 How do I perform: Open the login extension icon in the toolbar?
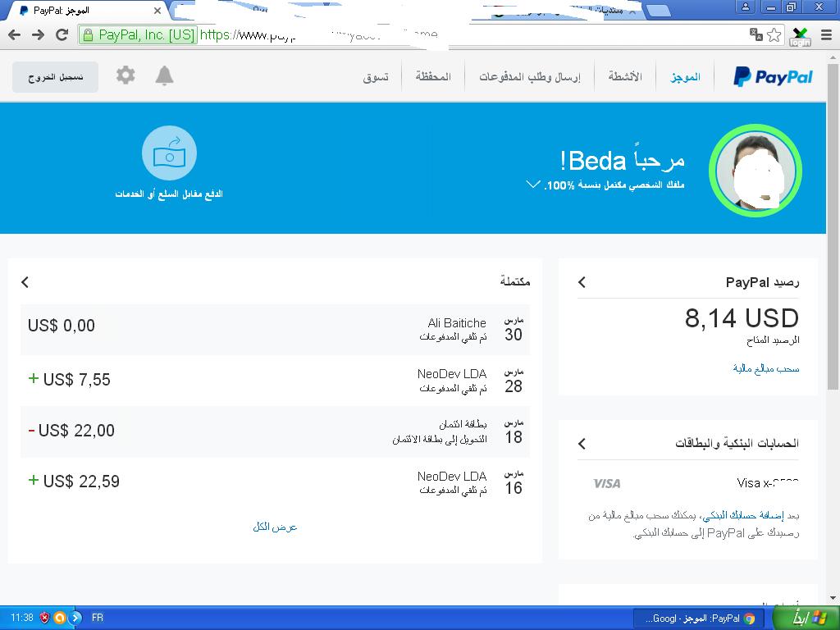(x=800, y=36)
